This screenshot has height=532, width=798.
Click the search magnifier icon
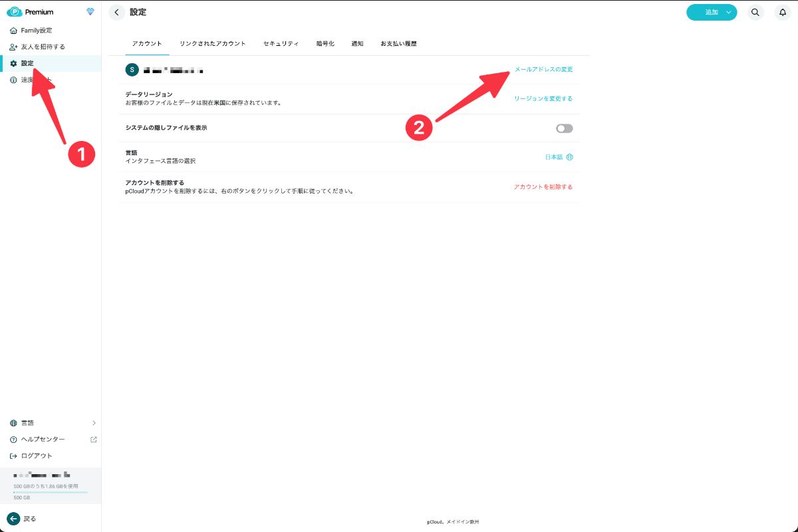(x=755, y=12)
